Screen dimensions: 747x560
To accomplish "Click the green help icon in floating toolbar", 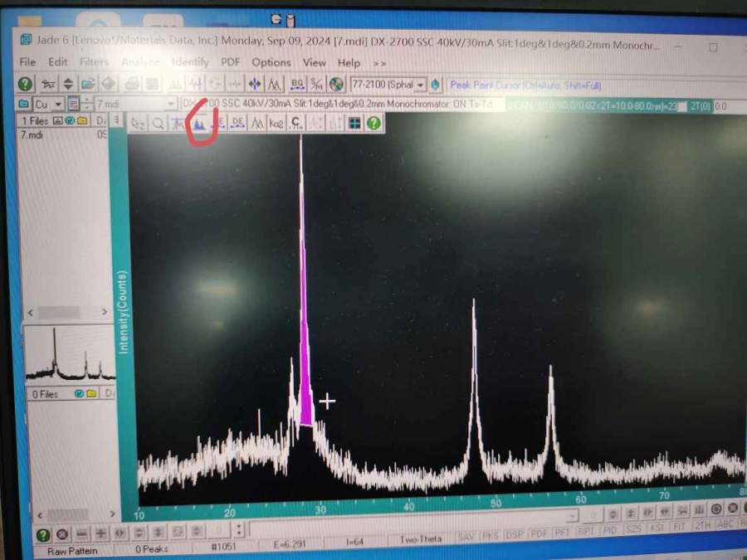I will [x=374, y=123].
